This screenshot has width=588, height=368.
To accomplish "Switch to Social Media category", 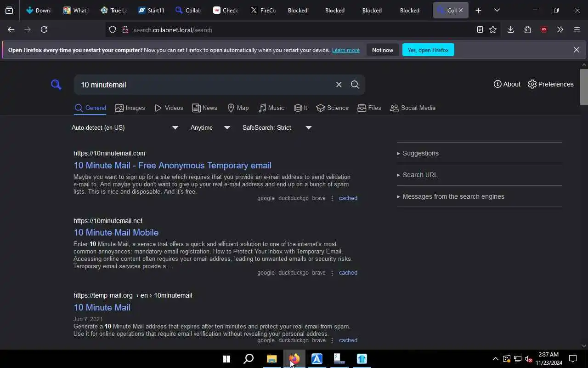I will pyautogui.click(x=413, y=108).
